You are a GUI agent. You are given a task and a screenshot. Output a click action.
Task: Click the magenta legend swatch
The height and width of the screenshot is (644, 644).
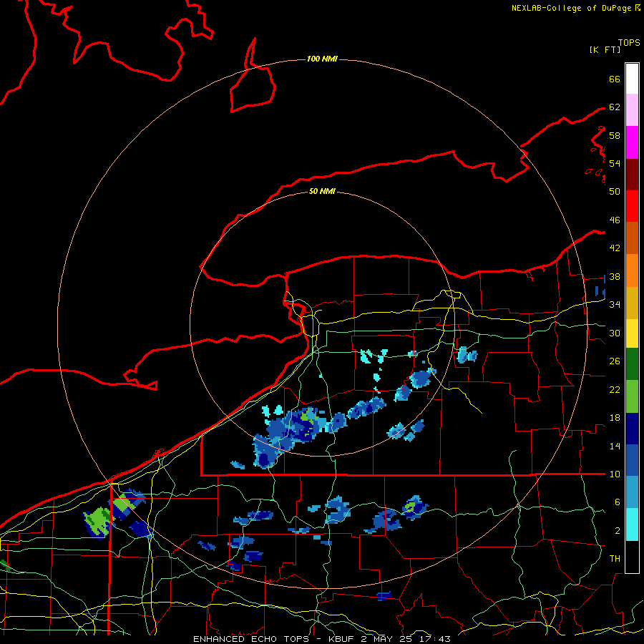pyautogui.click(x=632, y=142)
